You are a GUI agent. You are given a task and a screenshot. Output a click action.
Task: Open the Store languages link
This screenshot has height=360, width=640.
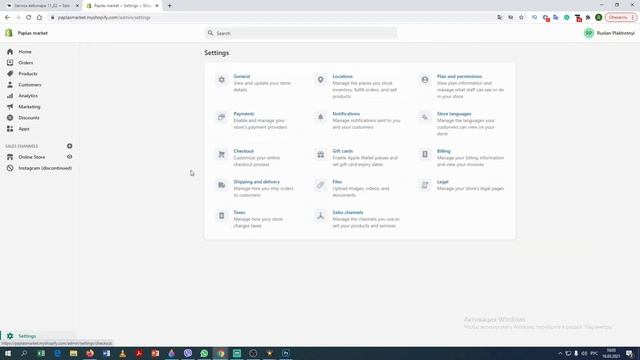pyautogui.click(x=454, y=114)
